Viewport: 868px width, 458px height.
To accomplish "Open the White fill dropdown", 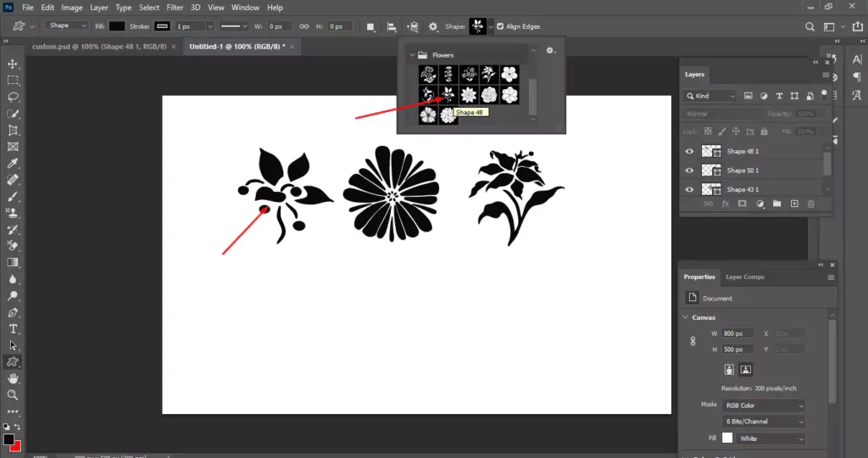I will pyautogui.click(x=770, y=438).
